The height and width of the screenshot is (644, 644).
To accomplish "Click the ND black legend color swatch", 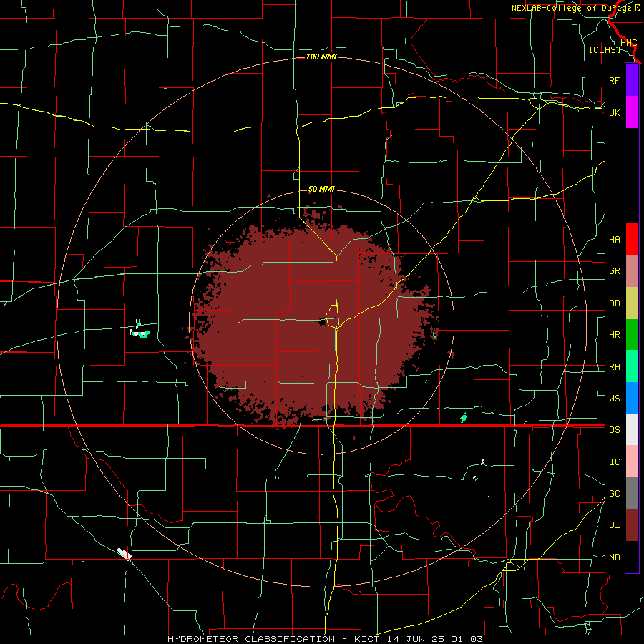I will click(x=632, y=557).
